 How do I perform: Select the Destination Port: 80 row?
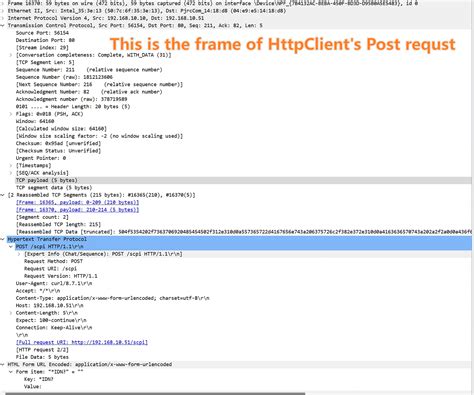(x=45, y=40)
